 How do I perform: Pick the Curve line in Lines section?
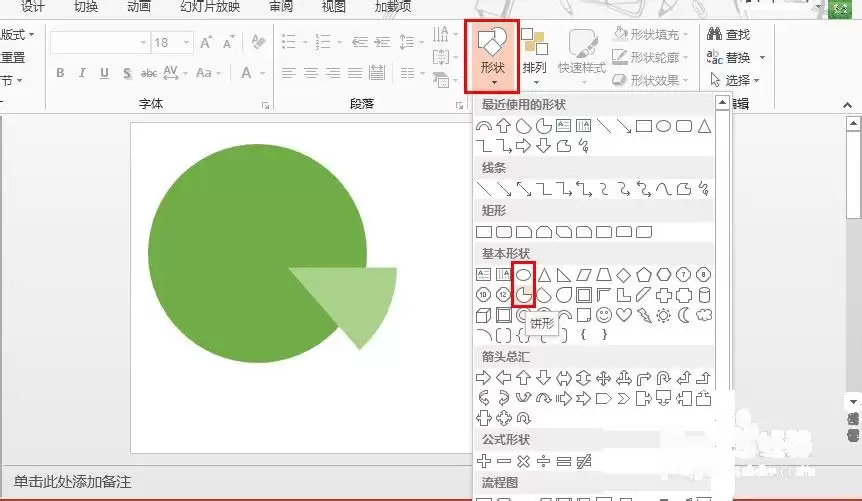[664, 189]
